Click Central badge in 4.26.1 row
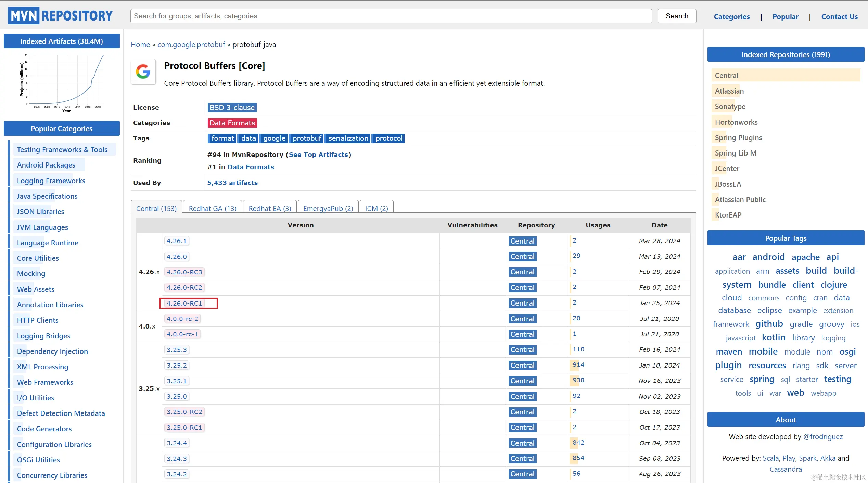Screen dimensions: 868x483 (x=522, y=241)
